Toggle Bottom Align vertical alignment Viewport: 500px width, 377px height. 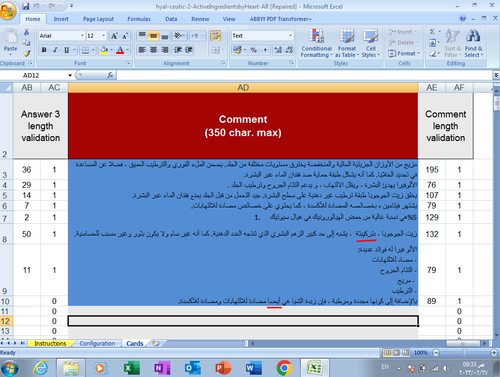point(165,36)
